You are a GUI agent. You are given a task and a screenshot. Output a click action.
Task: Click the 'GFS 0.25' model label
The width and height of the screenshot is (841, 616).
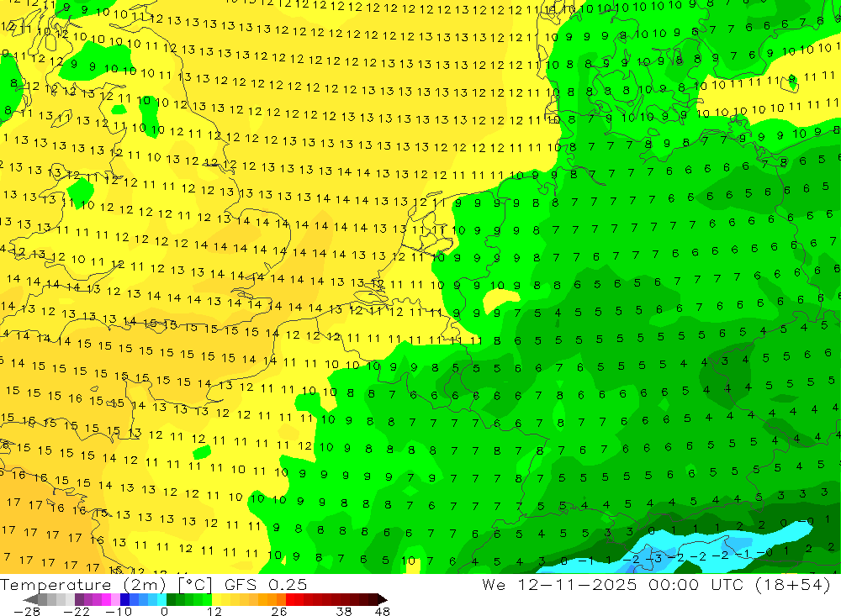tap(266, 585)
